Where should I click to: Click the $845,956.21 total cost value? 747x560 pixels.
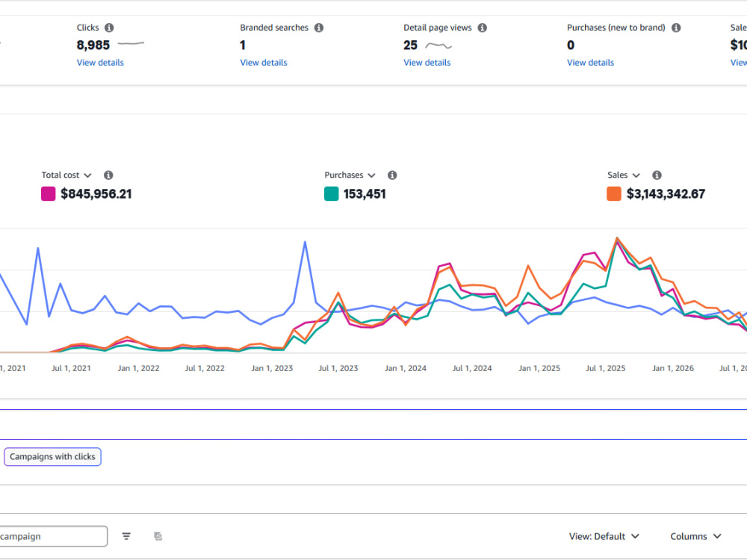pyautogui.click(x=96, y=194)
